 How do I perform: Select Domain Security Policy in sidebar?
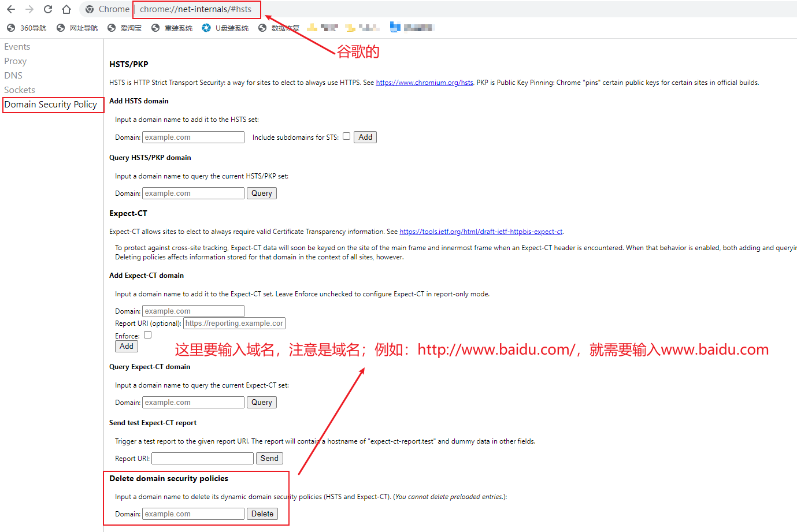click(x=51, y=105)
